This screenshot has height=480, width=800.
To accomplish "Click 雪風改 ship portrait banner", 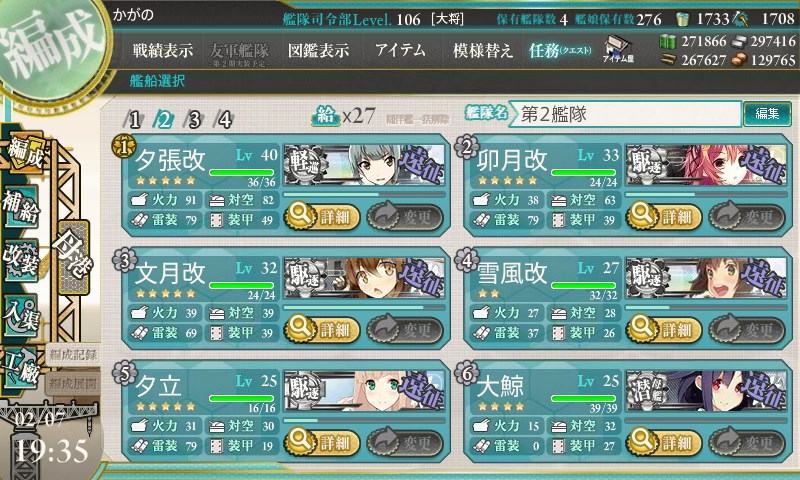I will (706, 278).
